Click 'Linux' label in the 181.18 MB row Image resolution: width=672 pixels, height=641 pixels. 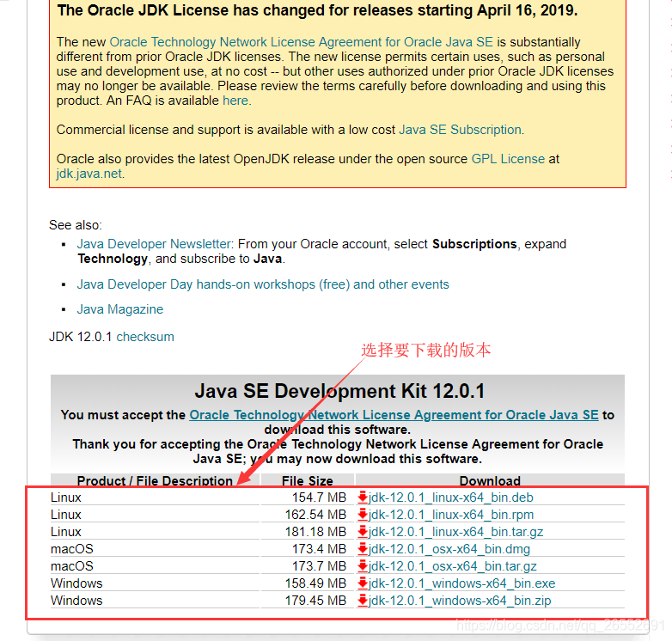click(x=66, y=532)
